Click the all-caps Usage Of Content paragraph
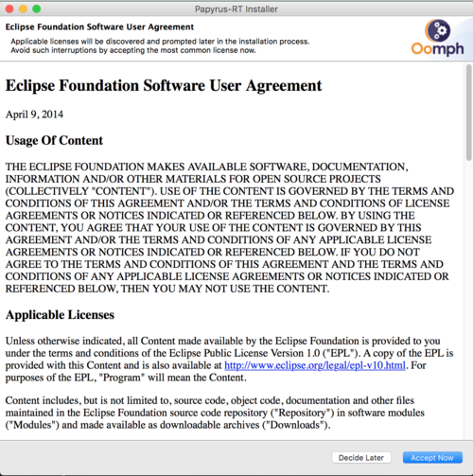Screen dimensions: 473x476 point(230,227)
